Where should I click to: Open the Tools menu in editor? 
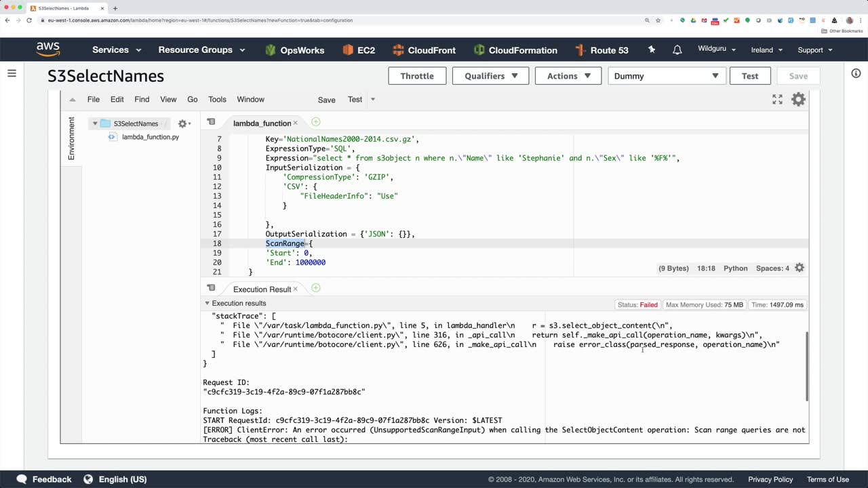coord(217,100)
